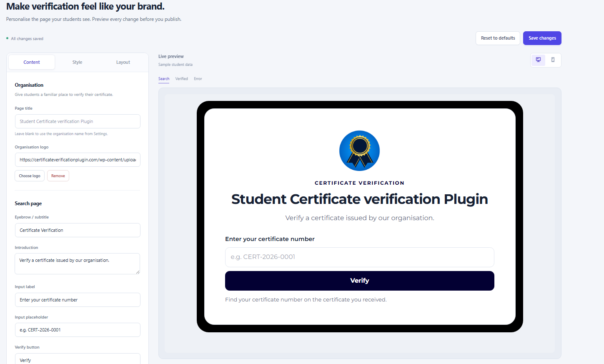Click 'Enter your certificate number' label in preview
The height and width of the screenshot is (364, 604).
(270, 239)
